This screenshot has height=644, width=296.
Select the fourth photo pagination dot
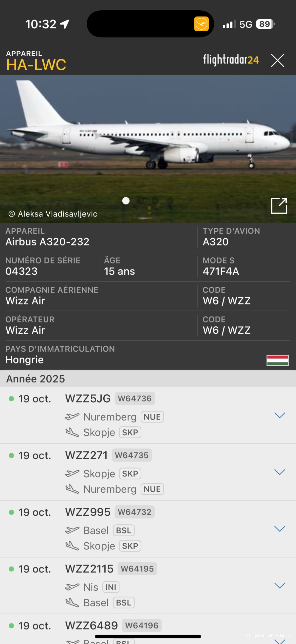(170, 201)
